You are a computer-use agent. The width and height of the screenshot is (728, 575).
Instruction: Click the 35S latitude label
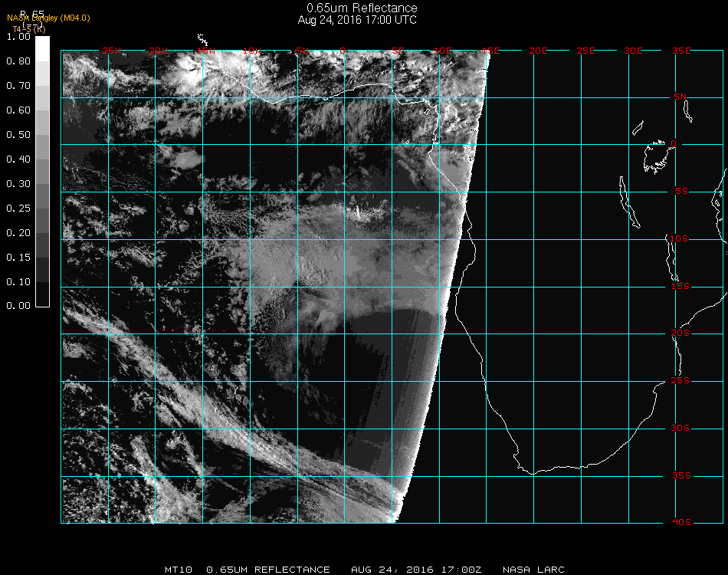tap(680, 475)
